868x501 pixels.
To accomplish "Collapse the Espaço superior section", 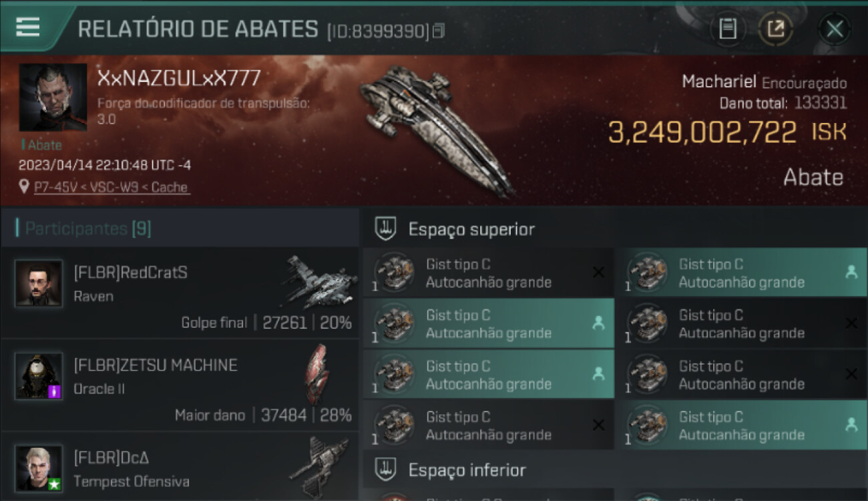I will [x=614, y=229].
